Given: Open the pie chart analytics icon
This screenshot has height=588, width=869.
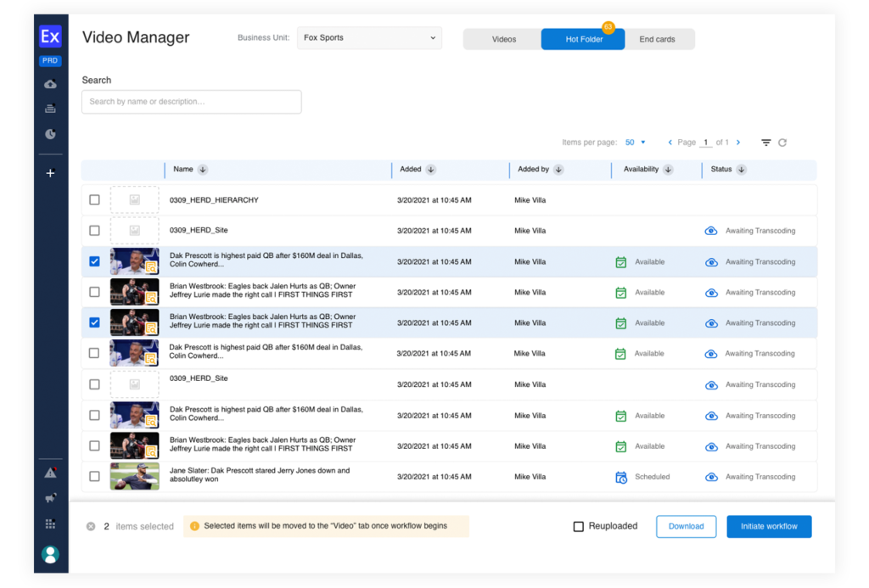Looking at the screenshot, I should point(50,134).
